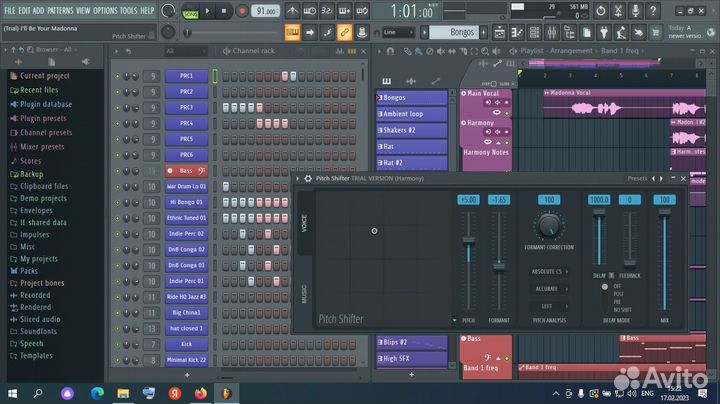Toggle mute LED for Kick channel
The height and width of the screenshot is (404, 720).
[x=117, y=344]
